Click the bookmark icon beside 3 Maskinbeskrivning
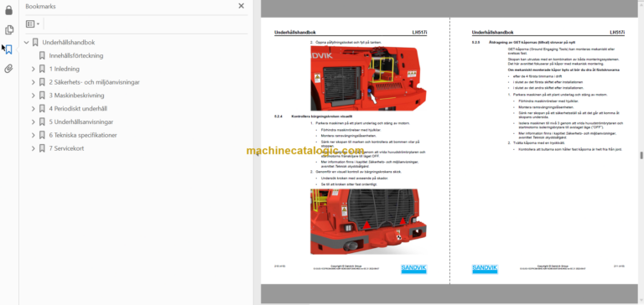 pos(42,96)
